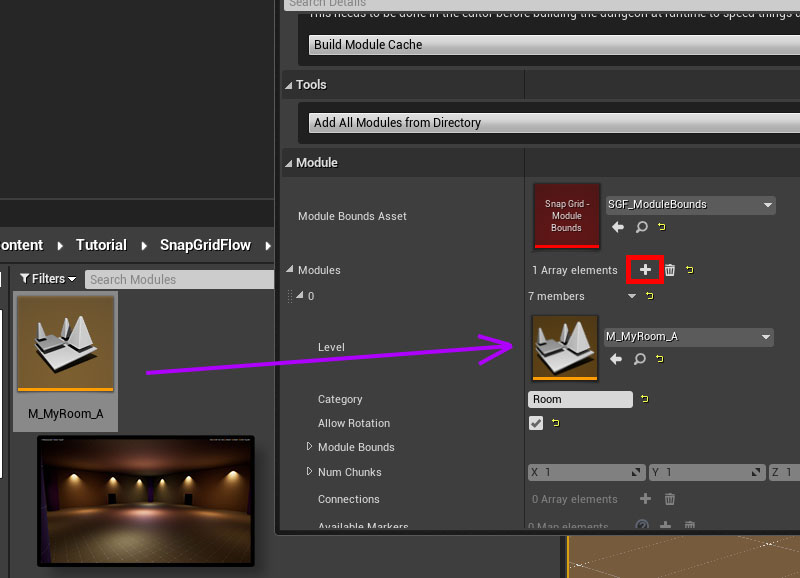Expand the Num Chunks property
800x578 pixels.
pyautogui.click(x=309, y=472)
